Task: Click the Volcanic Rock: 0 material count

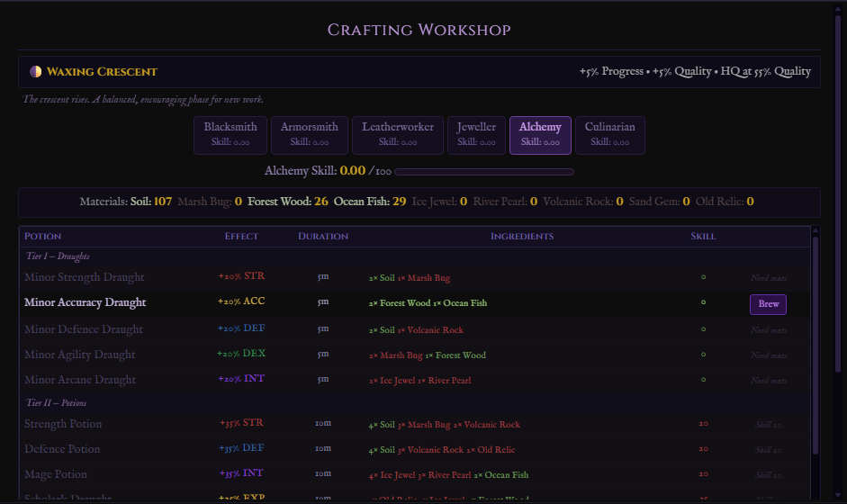Action: point(583,202)
